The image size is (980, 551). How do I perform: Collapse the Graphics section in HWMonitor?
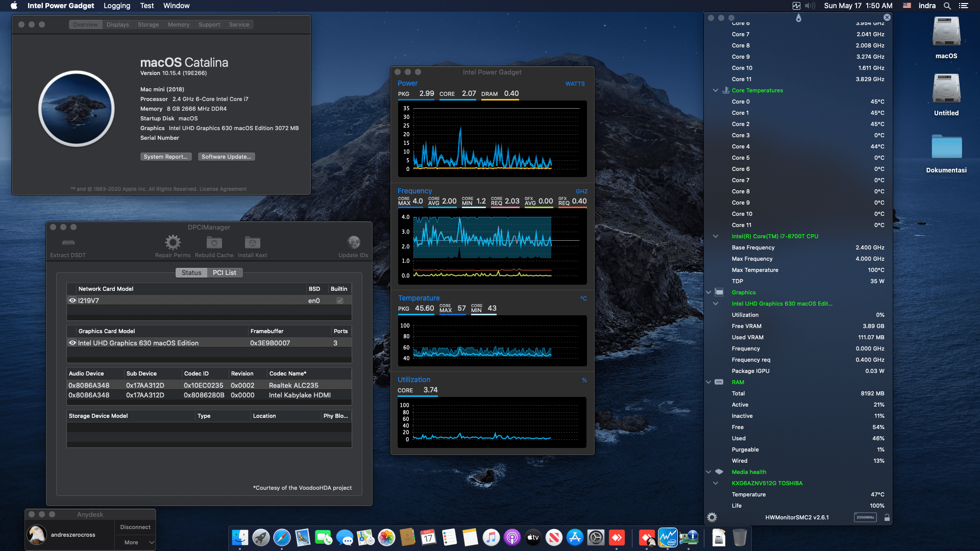coord(708,292)
